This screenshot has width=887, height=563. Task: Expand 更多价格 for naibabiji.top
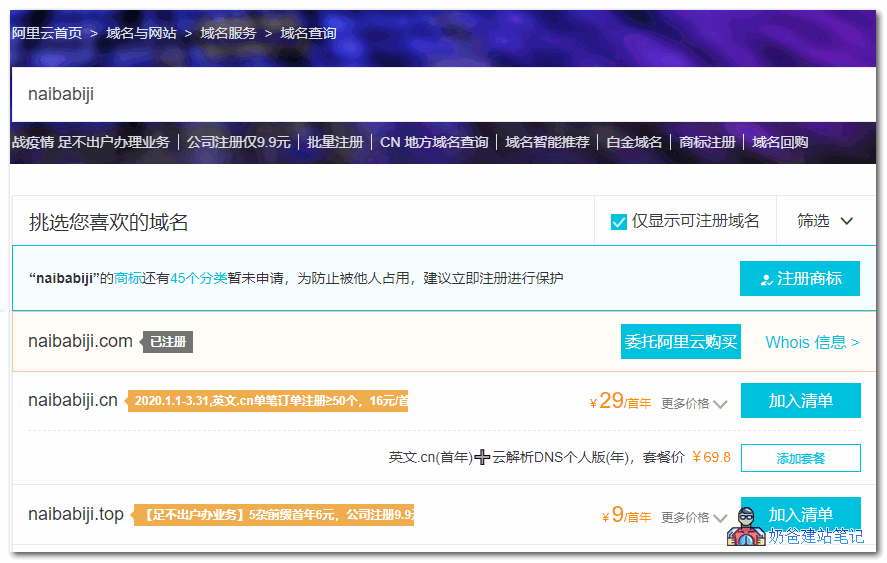(694, 518)
